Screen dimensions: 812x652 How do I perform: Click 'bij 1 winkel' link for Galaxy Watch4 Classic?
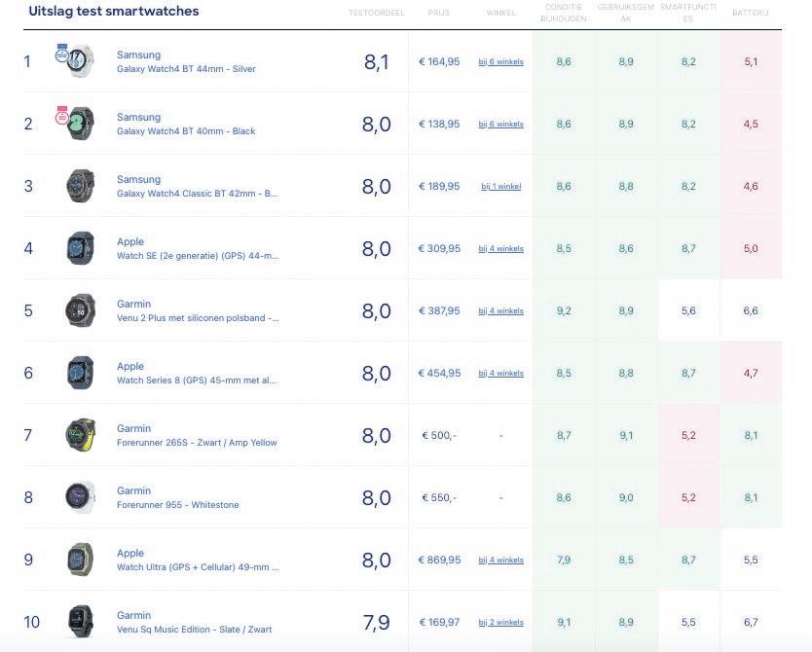pos(500,187)
